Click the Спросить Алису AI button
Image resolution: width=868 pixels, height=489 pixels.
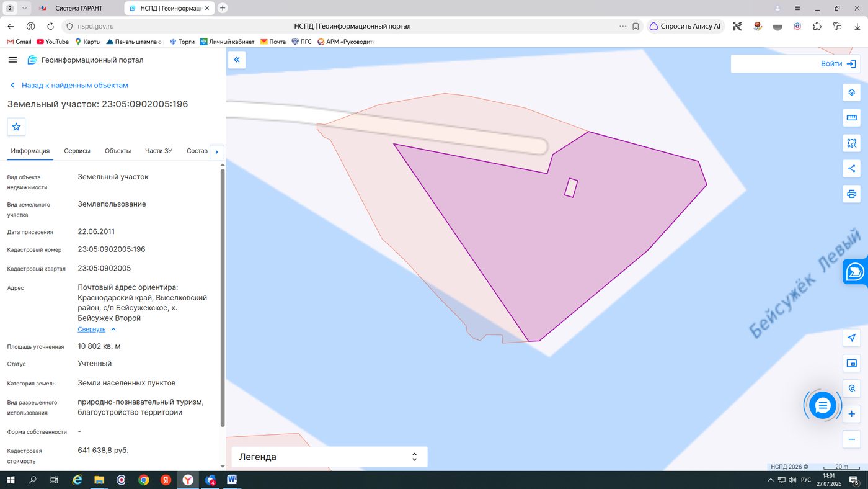pos(685,27)
